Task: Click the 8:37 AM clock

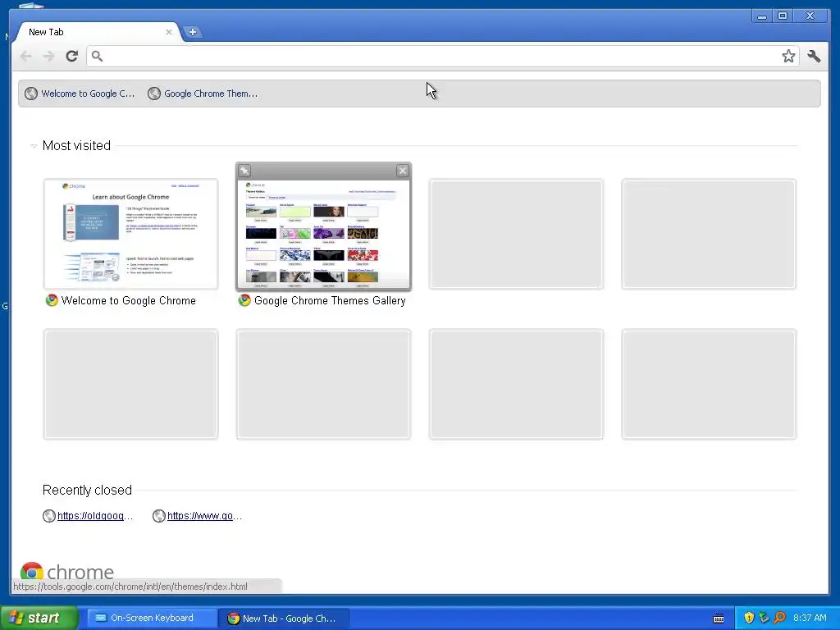Action: (x=810, y=619)
